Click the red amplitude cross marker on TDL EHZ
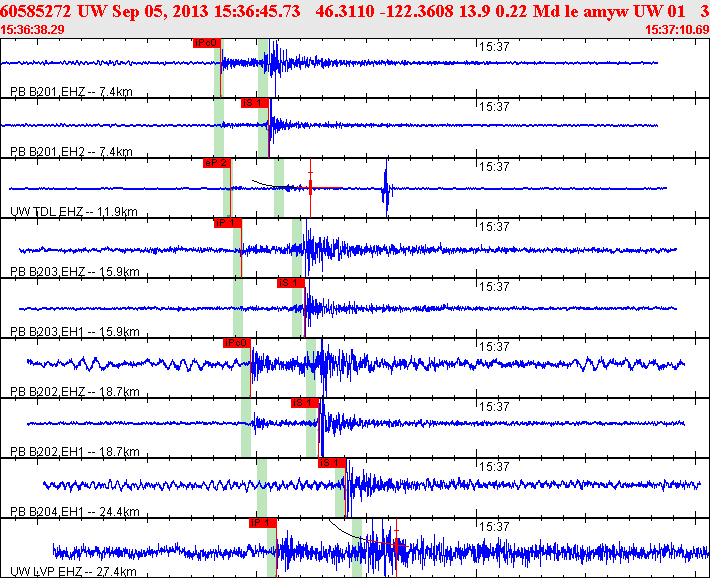Screen dimensions: 710x578 tap(311, 187)
